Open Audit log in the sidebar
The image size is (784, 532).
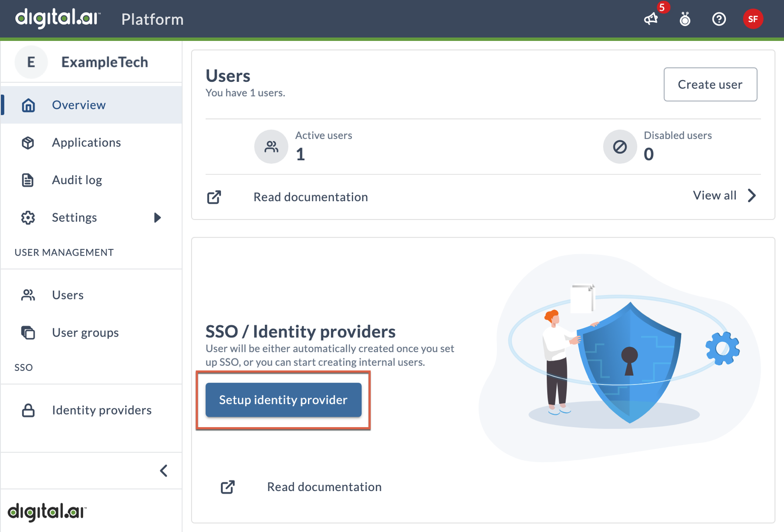(x=91, y=180)
